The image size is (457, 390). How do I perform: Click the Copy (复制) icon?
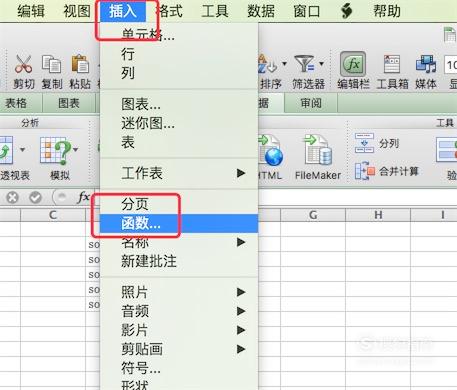point(51,64)
